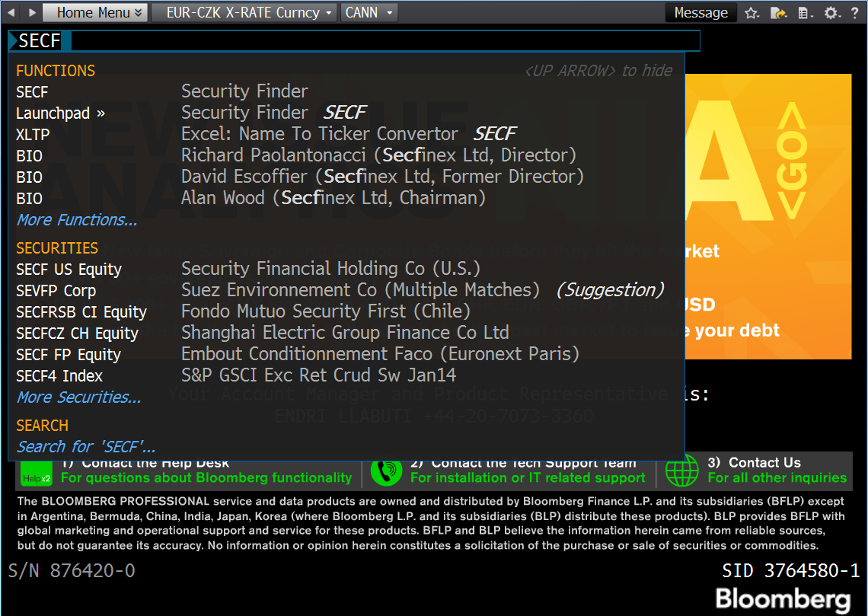The height and width of the screenshot is (616, 868).
Task: Go forward with the right arrow icon
Action: 32,12
